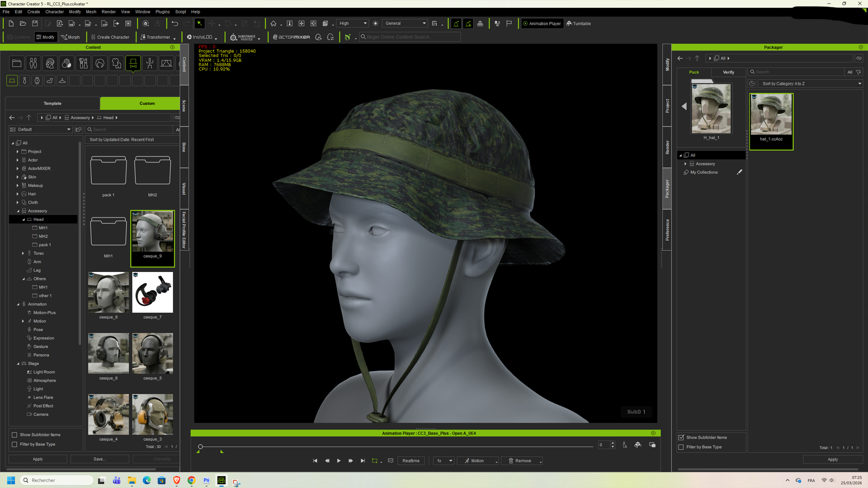Select the Hair content category icon
Viewport: 868px width, 488px height.
[x=100, y=64]
